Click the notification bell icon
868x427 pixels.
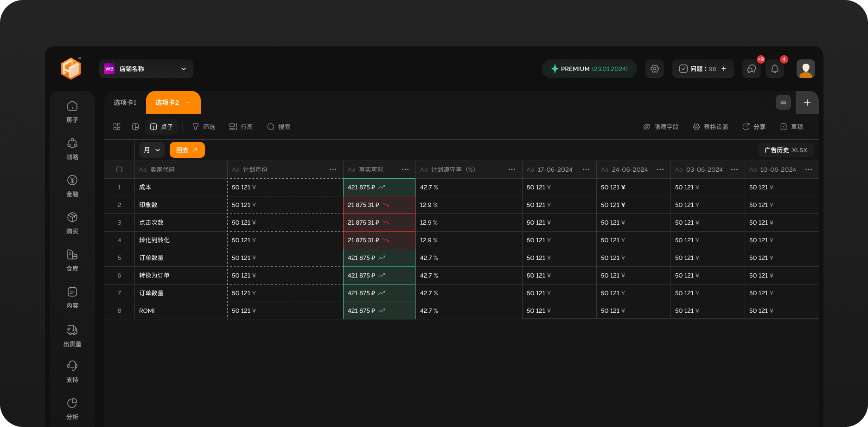tap(774, 69)
